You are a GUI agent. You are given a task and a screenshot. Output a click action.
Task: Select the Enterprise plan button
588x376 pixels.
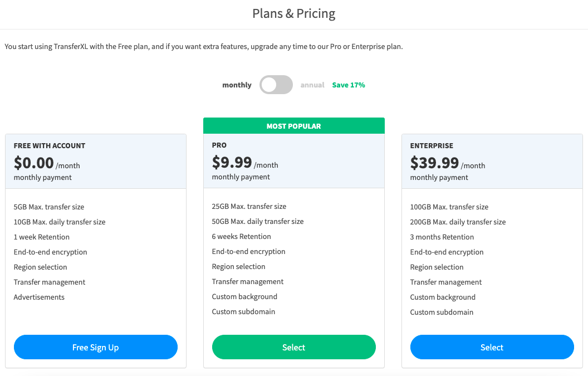[492, 347]
